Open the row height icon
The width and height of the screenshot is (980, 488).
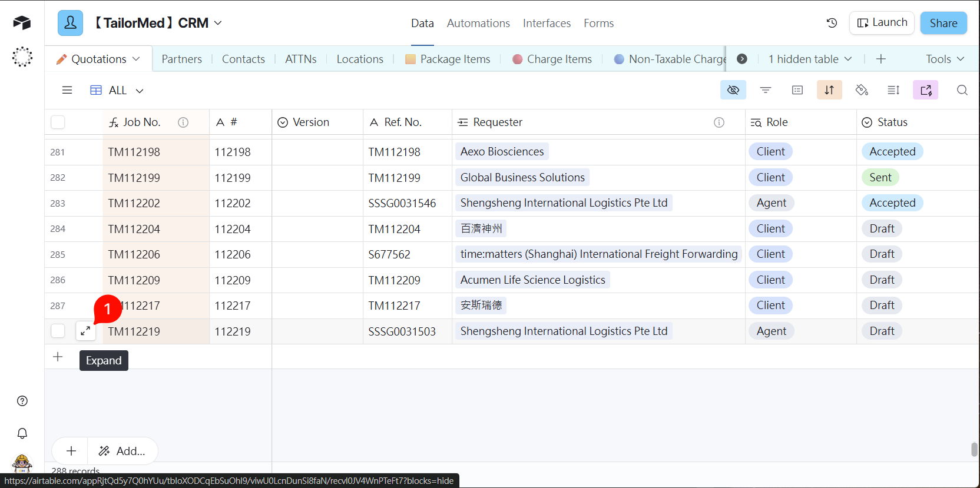pos(893,90)
